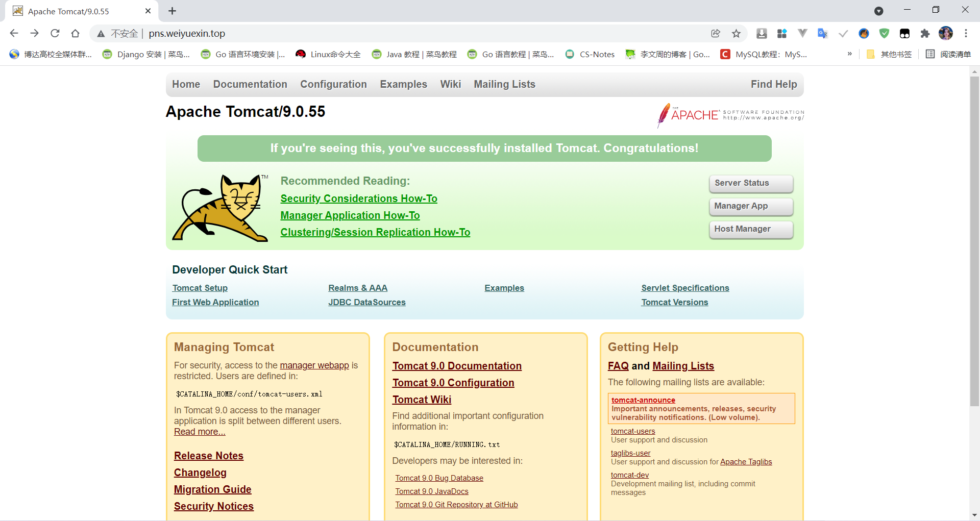The image size is (980, 521).
Task: Open the download manager extension icon
Action: coord(762,33)
